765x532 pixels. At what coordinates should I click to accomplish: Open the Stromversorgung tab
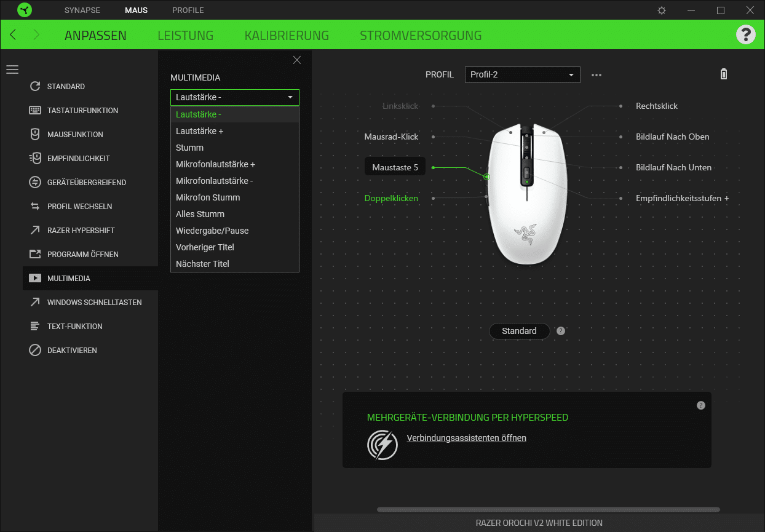coord(421,35)
